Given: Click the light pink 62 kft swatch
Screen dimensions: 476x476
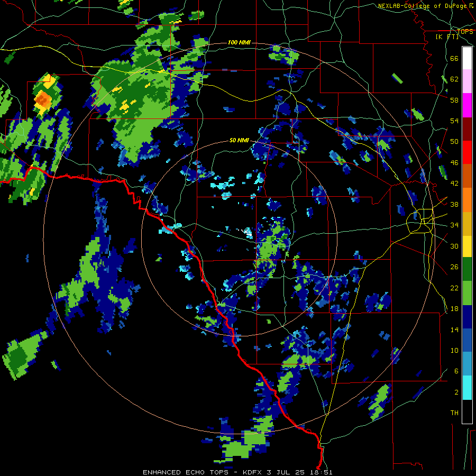Looking at the screenshot, I should (467, 81).
